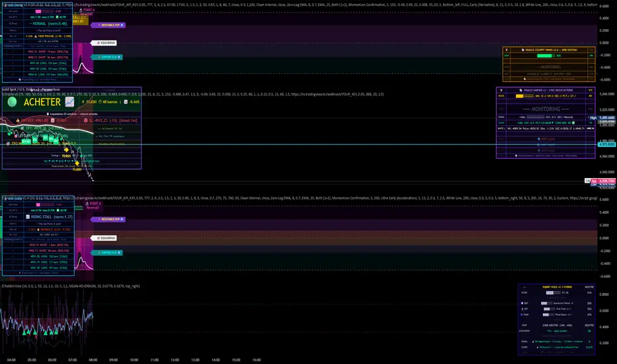This screenshot has height=364, width=617.
Task: Click the NORMAL (norm:0.48) phase cell
Action: pos(48,24)
